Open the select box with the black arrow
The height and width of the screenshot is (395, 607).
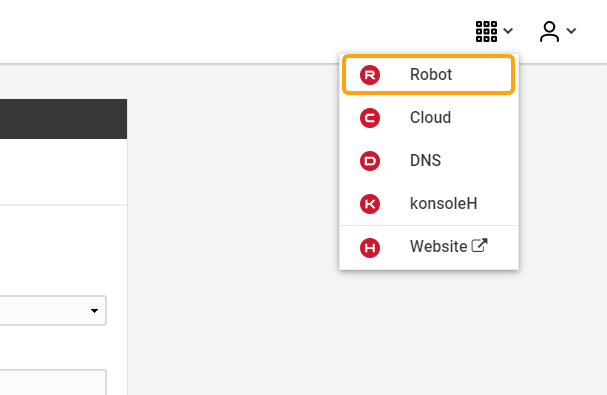(x=53, y=311)
